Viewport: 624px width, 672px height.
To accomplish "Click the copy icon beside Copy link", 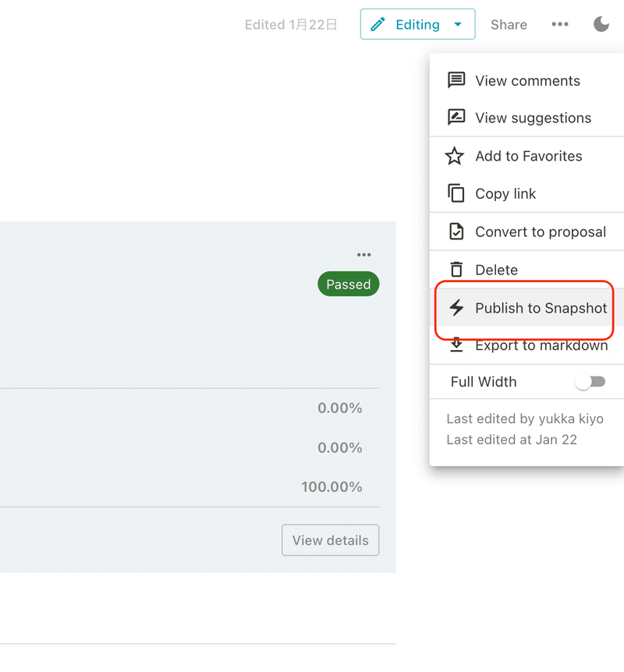I will point(456,193).
